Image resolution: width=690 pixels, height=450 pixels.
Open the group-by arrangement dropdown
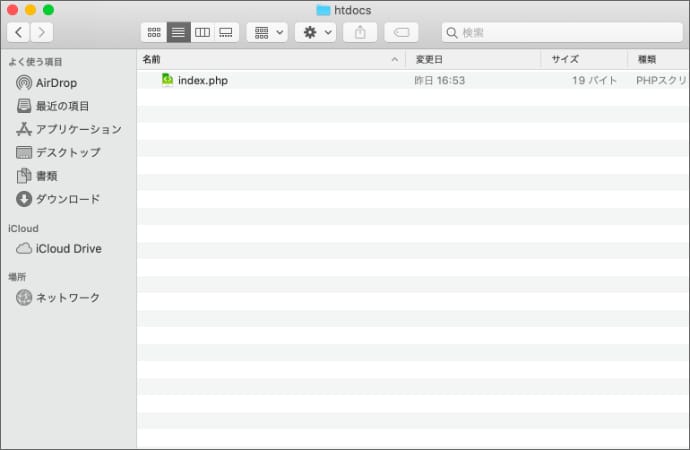tap(267, 32)
